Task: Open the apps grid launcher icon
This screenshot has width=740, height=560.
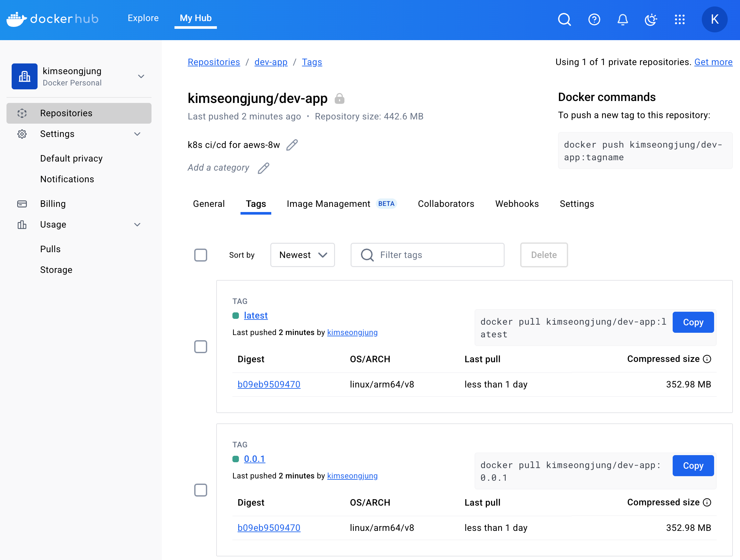Action: pos(679,19)
